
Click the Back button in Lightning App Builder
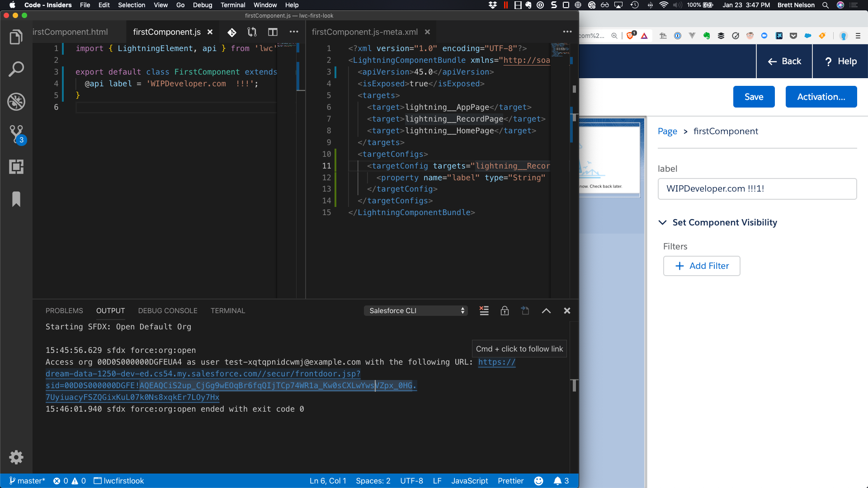point(784,61)
